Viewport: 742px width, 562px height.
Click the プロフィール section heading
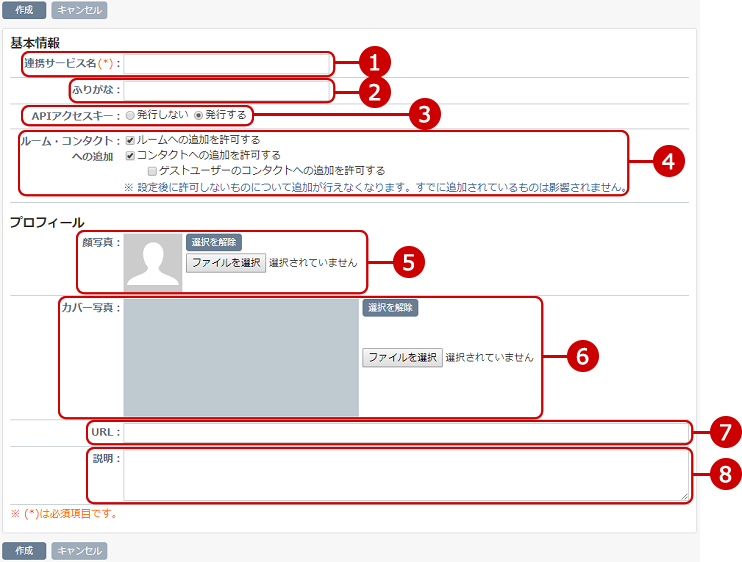pyautogui.click(x=47, y=222)
